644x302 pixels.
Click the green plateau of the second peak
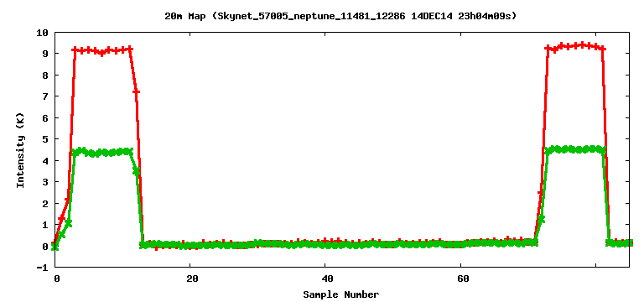coord(575,149)
